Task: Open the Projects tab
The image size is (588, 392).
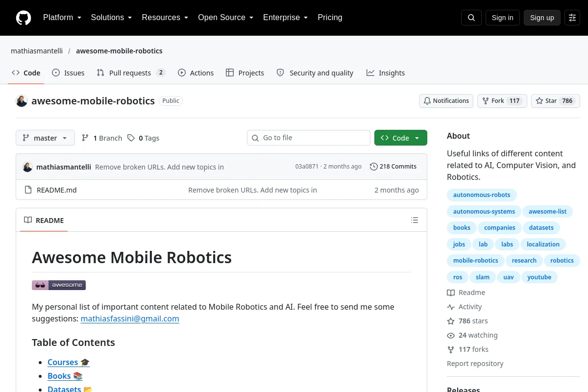Action: [x=245, y=73]
